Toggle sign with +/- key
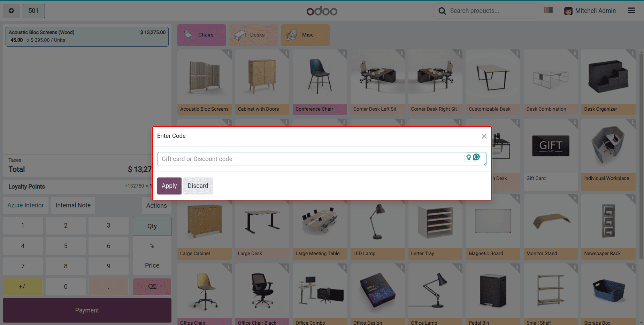 (x=23, y=287)
